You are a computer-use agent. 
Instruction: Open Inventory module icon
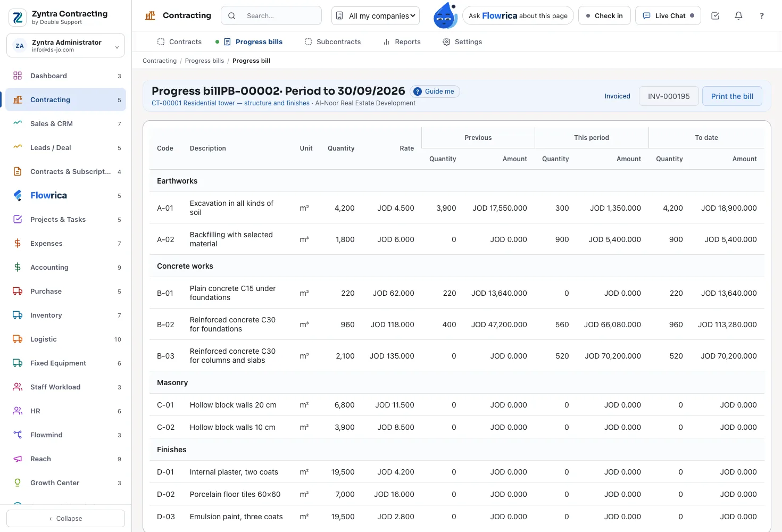tap(18, 315)
